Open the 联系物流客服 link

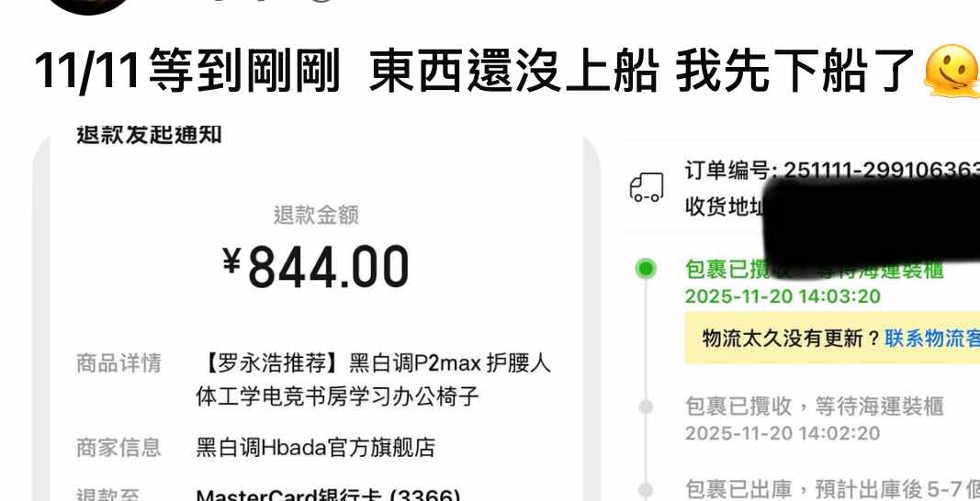pyautogui.click(x=932, y=339)
